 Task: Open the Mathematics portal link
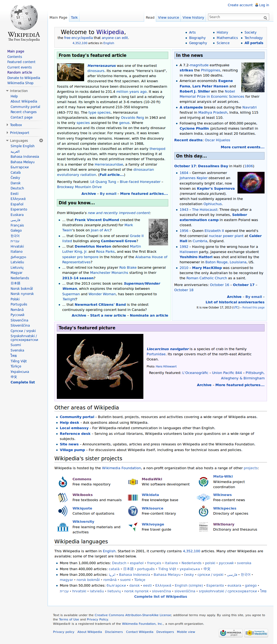227,38
